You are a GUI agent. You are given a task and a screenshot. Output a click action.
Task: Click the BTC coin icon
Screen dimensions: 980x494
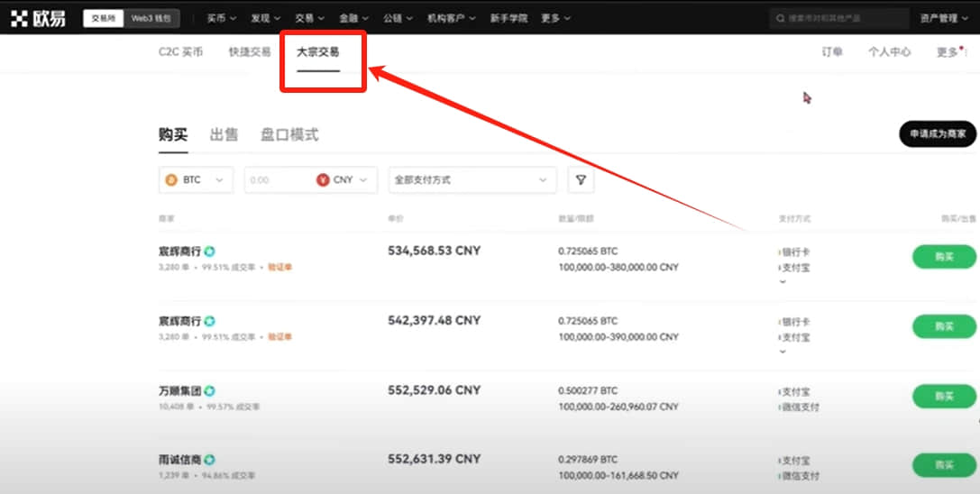(171, 180)
